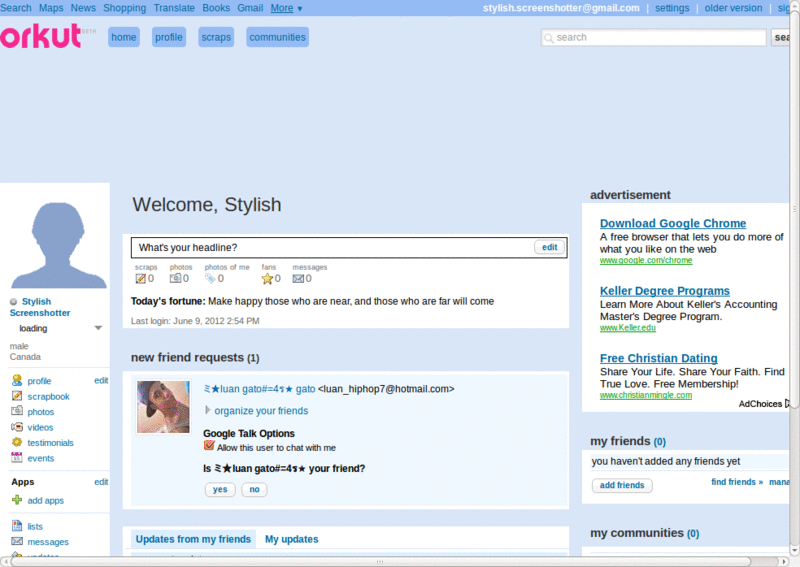Click the organize your friends link
The width and height of the screenshot is (800, 567).
(x=261, y=411)
